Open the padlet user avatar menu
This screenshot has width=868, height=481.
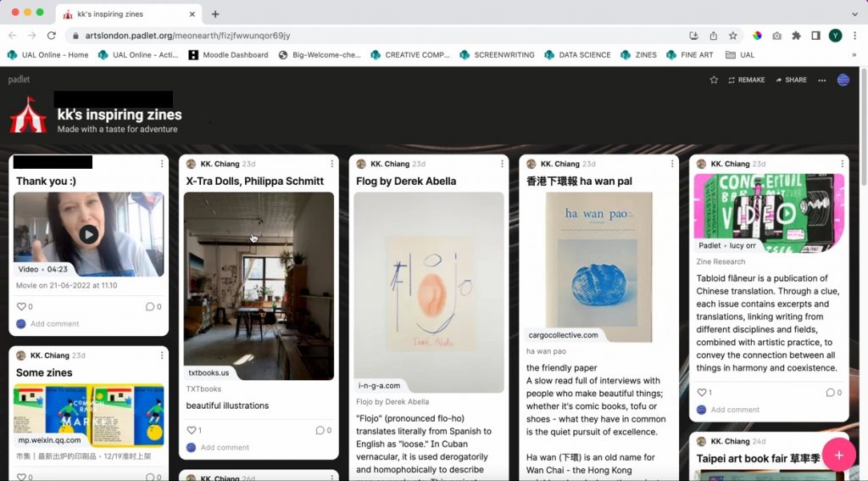843,80
